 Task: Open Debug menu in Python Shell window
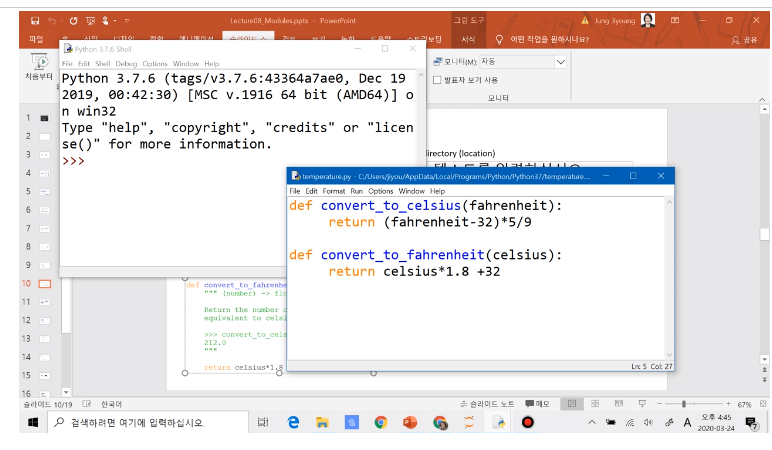(x=126, y=64)
